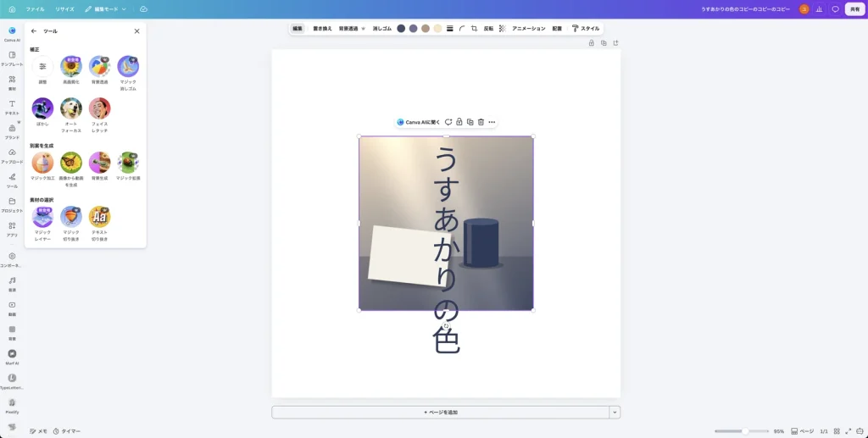Click the Canva AIに聞く button
Viewport: 868px width, 438px height.
point(419,122)
